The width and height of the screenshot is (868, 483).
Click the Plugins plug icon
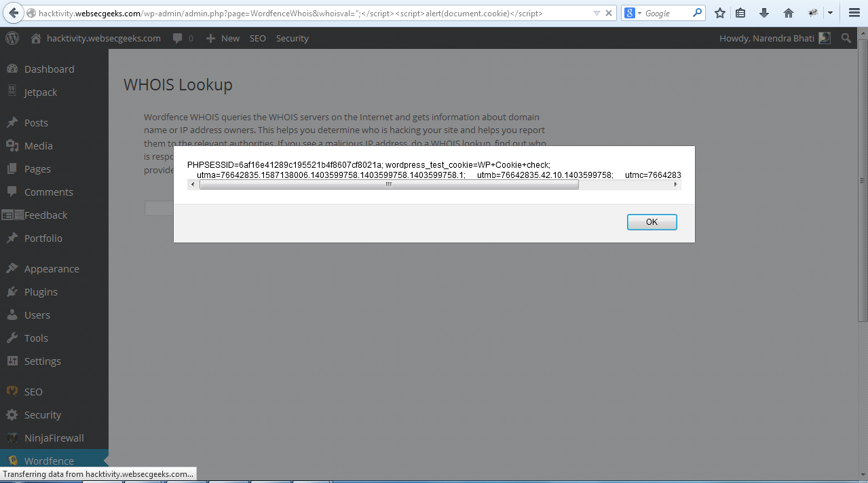(12, 291)
